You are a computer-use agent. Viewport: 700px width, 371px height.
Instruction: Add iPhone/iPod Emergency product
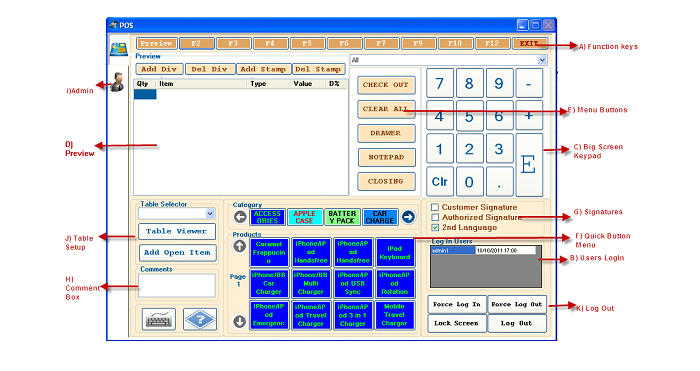tap(269, 315)
